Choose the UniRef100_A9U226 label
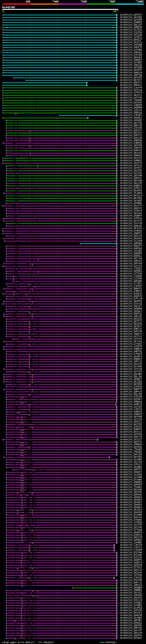 (131, 65)
